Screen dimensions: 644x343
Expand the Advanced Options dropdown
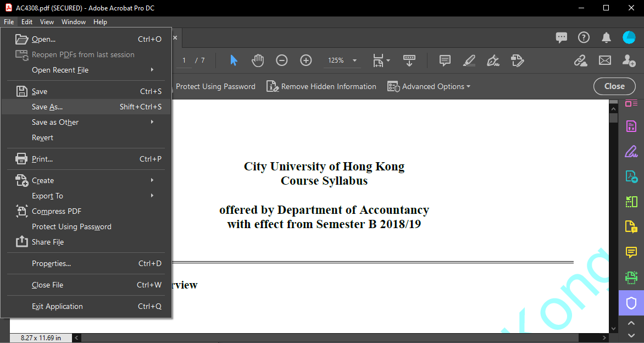click(430, 86)
